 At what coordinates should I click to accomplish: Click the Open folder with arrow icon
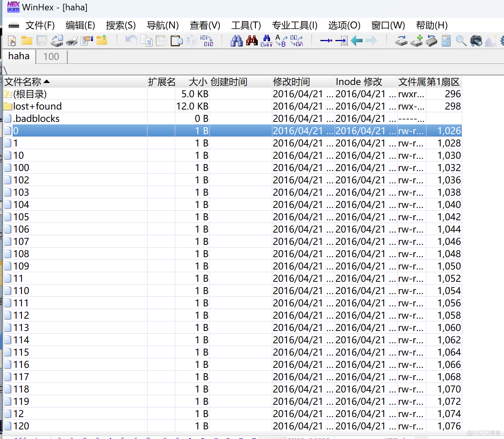(x=102, y=40)
